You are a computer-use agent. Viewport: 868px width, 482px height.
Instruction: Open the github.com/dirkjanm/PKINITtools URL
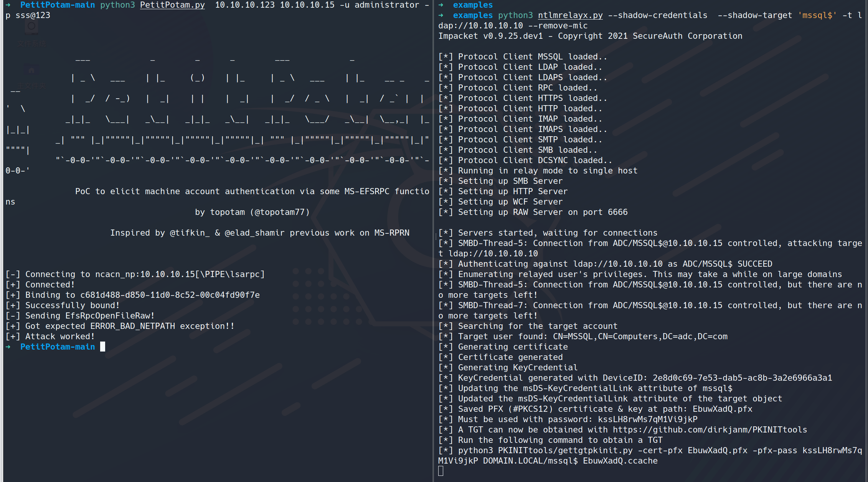coord(710,430)
